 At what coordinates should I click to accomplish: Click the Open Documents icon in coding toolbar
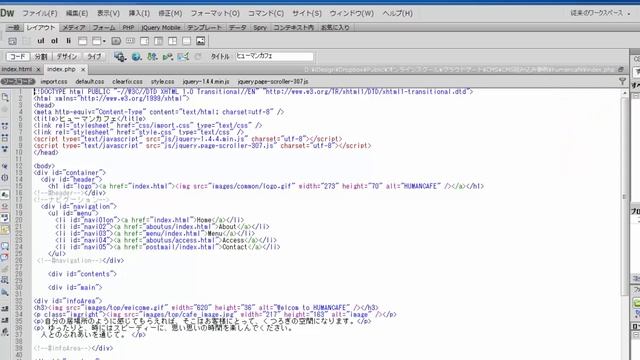pyautogui.click(x=5, y=97)
